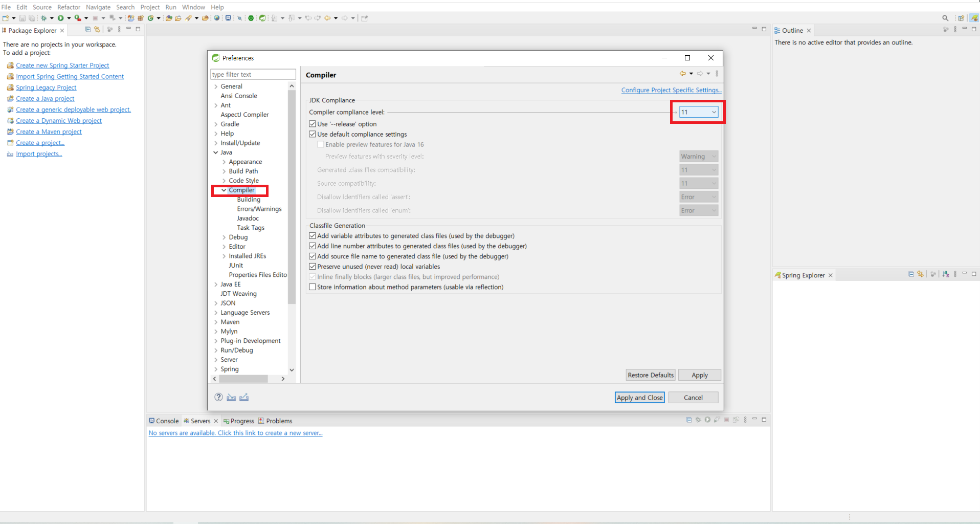Click the Open Type toolbar icon

[x=169, y=18]
